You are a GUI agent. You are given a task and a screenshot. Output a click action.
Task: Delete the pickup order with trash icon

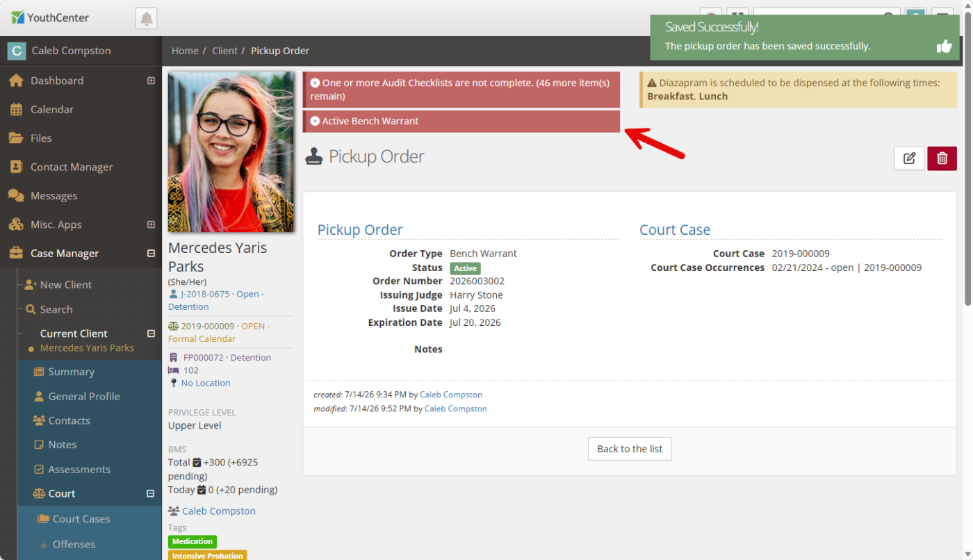(x=942, y=158)
